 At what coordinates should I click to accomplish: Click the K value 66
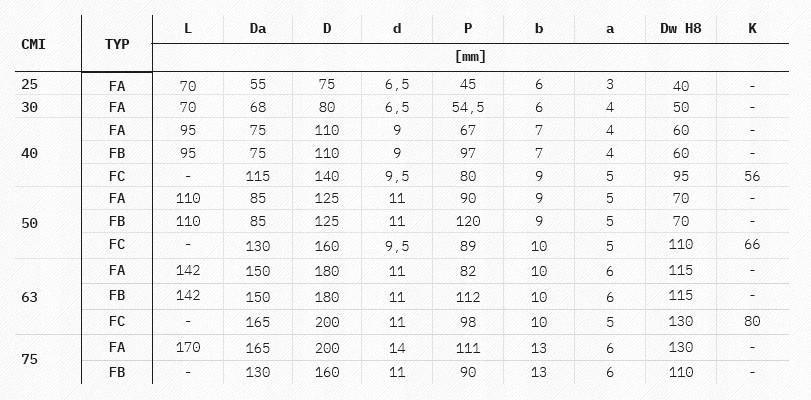(x=752, y=244)
